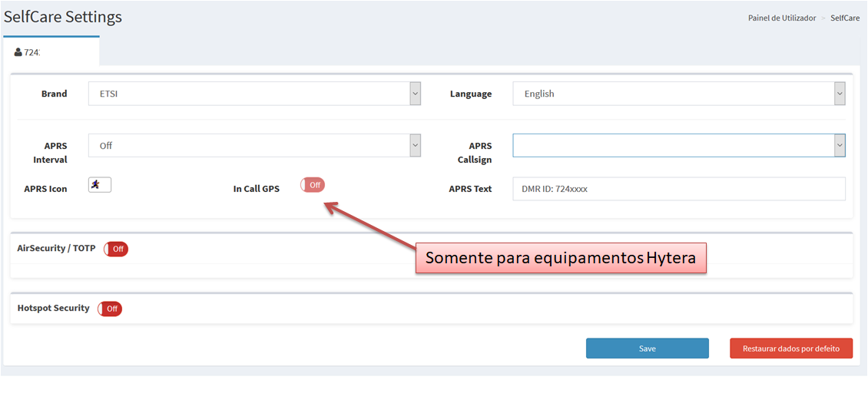Click the APRS Text input field

point(679,189)
